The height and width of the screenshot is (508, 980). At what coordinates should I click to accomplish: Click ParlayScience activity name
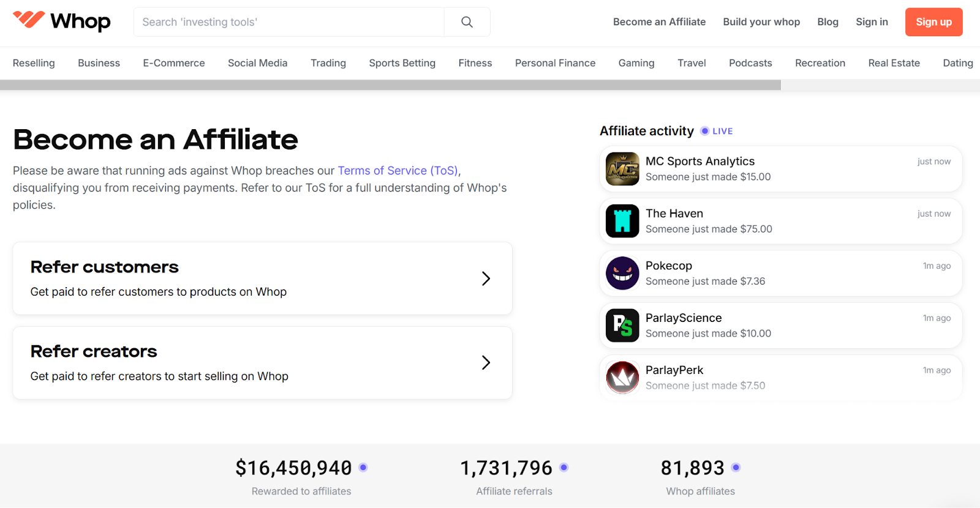coord(684,318)
